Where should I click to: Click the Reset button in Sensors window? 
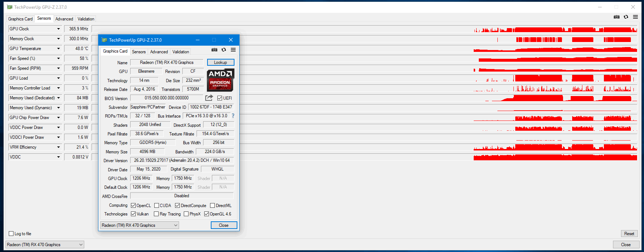point(629,234)
